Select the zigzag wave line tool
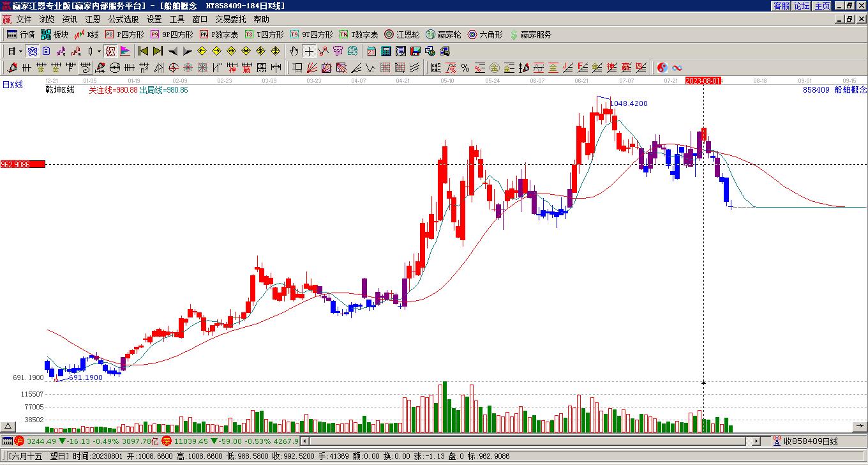This screenshot has height=465, width=868. click(370, 68)
